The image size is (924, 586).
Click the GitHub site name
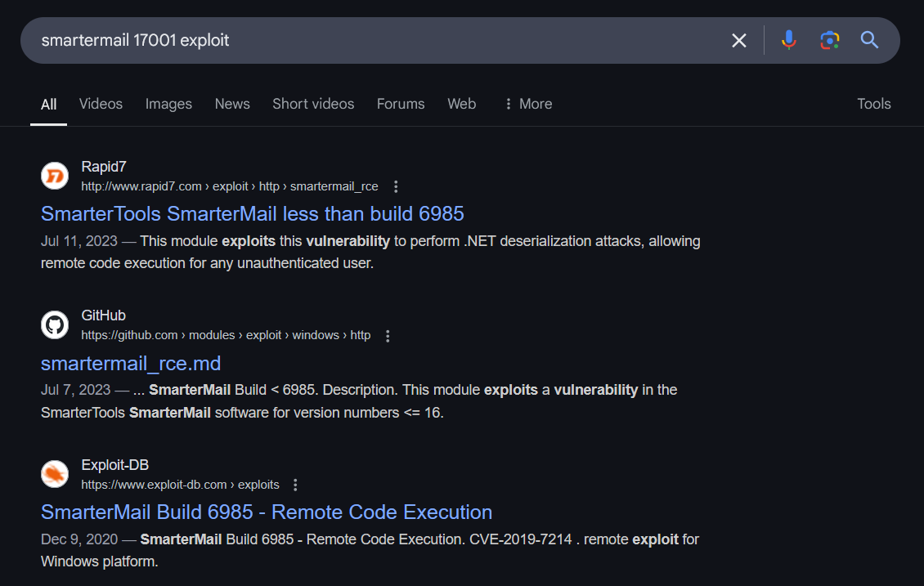coord(104,315)
